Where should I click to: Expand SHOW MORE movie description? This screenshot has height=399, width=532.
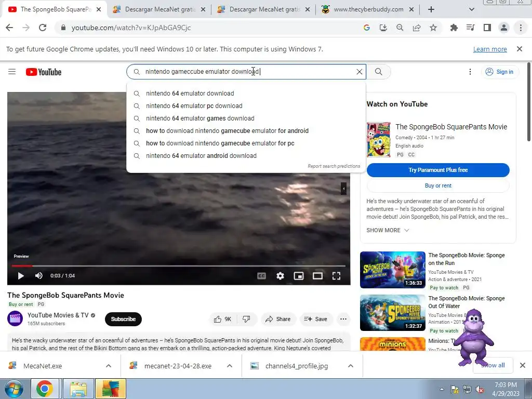pyautogui.click(x=388, y=230)
